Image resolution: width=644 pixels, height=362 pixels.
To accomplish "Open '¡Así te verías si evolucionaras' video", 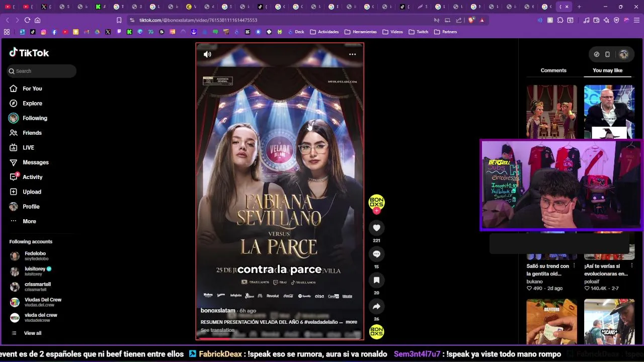I will [x=606, y=270].
